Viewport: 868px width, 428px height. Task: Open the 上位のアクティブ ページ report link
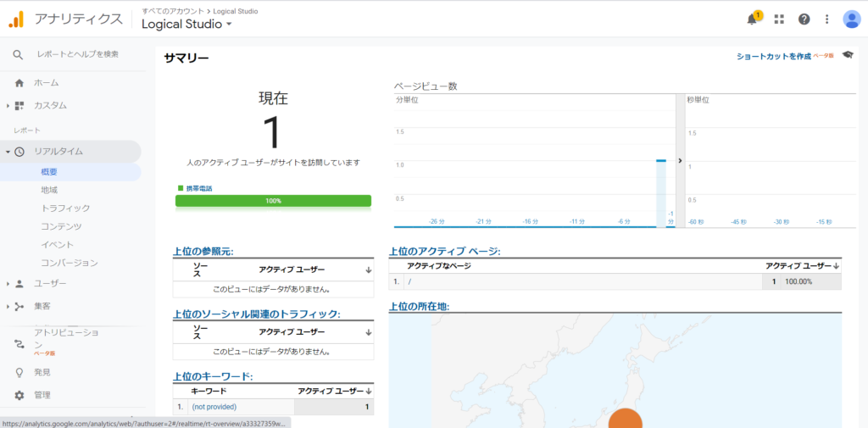(x=443, y=252)
